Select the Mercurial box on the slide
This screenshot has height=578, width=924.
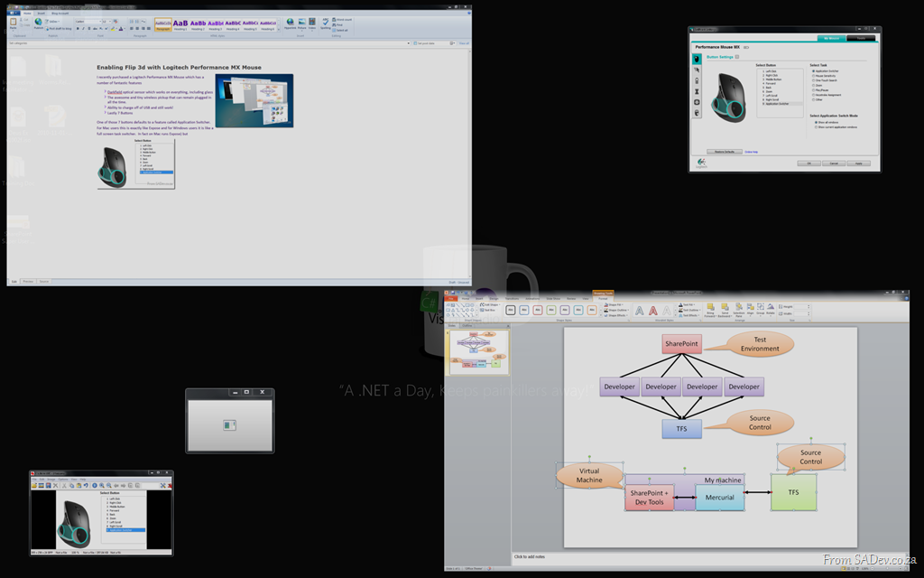coord(719,498)
